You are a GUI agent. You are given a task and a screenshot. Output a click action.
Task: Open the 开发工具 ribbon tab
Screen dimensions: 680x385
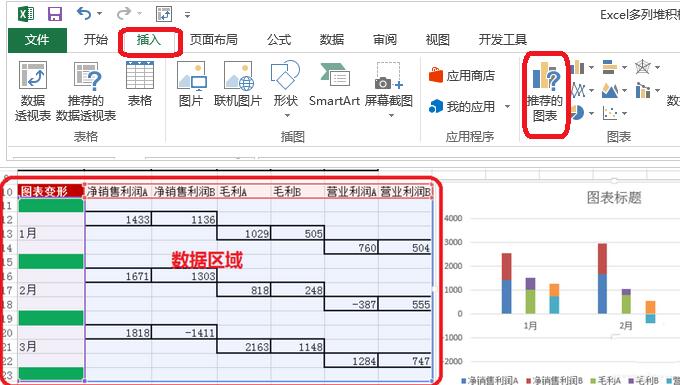point(503,40)
